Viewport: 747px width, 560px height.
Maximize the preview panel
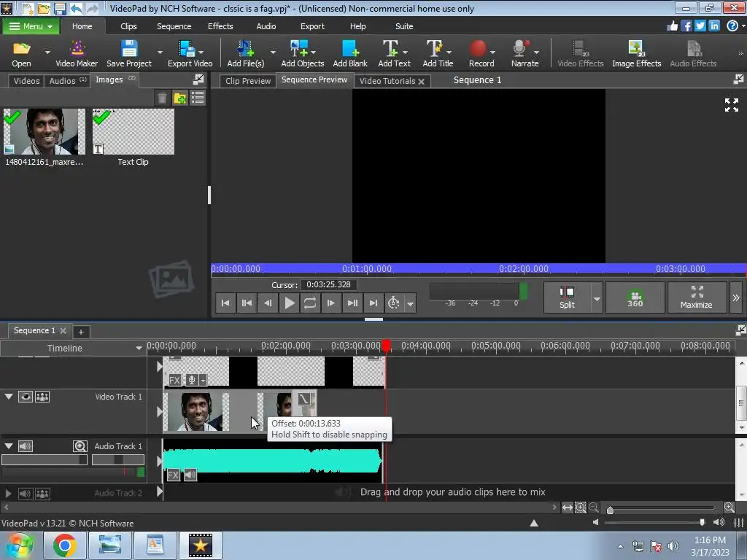697,297
